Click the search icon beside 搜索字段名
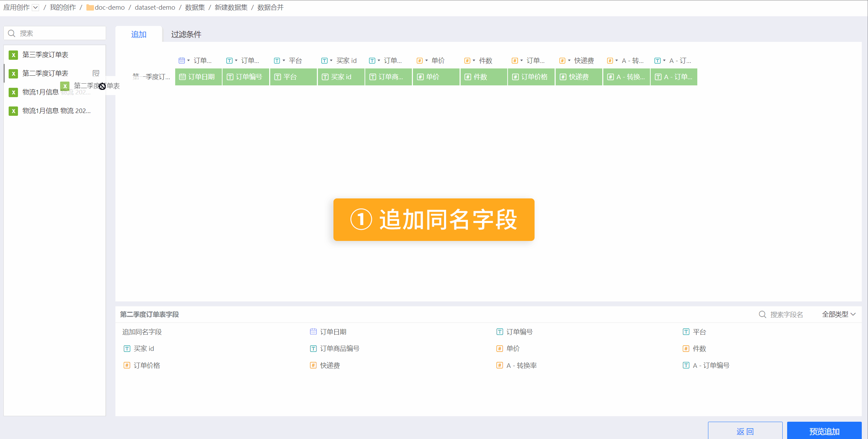 click(x=762, y=315)
